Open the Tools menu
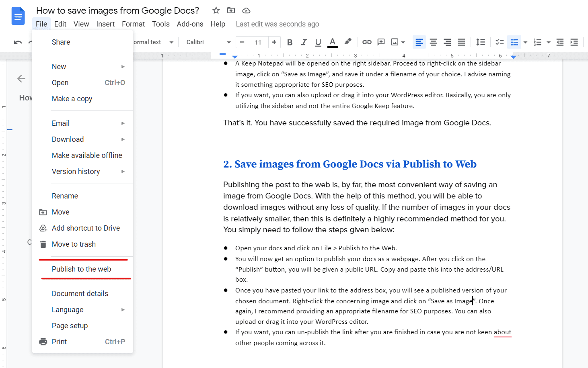This screenshot has height=368, width=588. [x=160, y=24]
